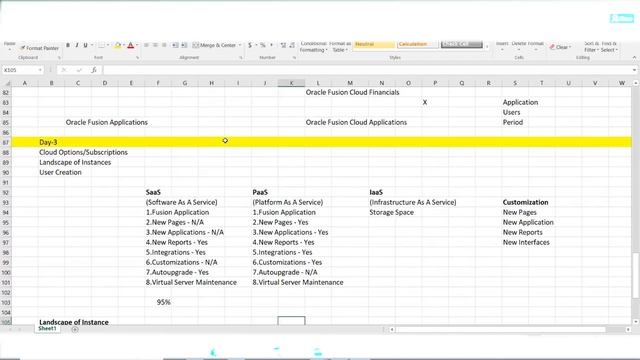Open Name Box dropdown arrow
Screen dimensions: 640x360
click(x=40, y=70)
